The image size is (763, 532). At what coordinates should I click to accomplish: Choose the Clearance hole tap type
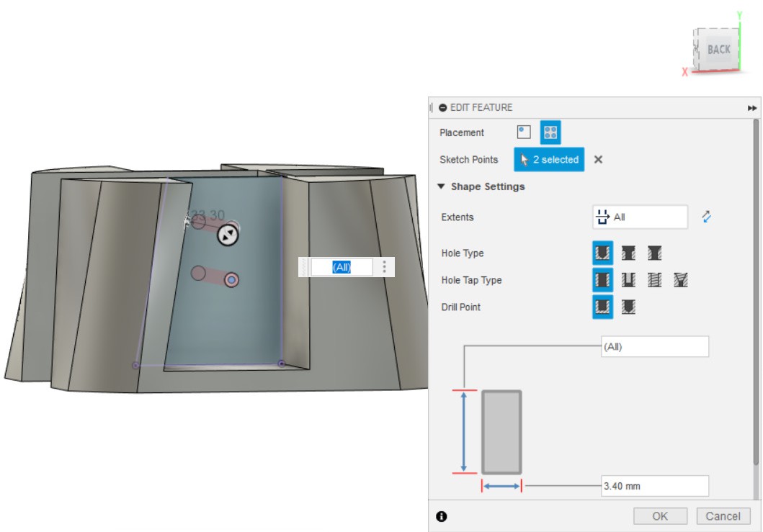tap(628, 280)
